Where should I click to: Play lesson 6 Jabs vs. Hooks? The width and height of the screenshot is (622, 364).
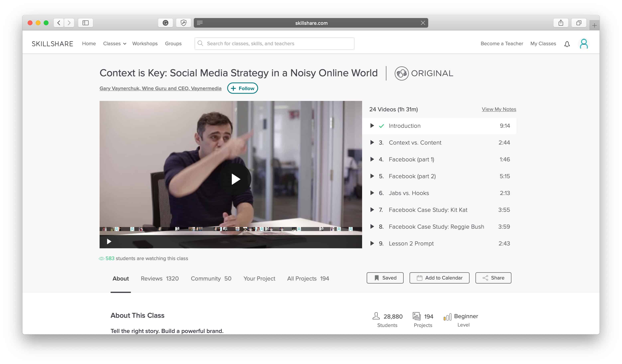coord(439,193)
